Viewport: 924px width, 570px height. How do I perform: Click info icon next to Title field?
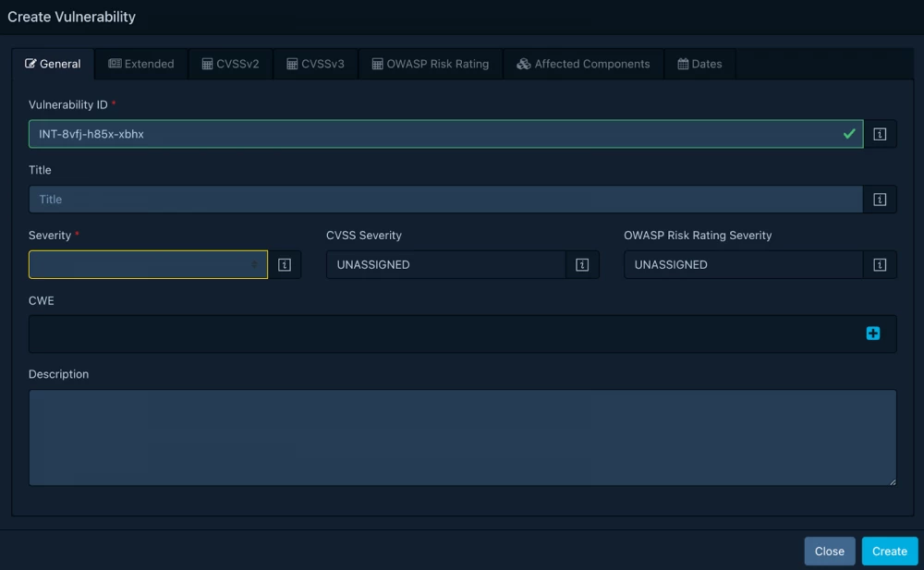[880, 200]
